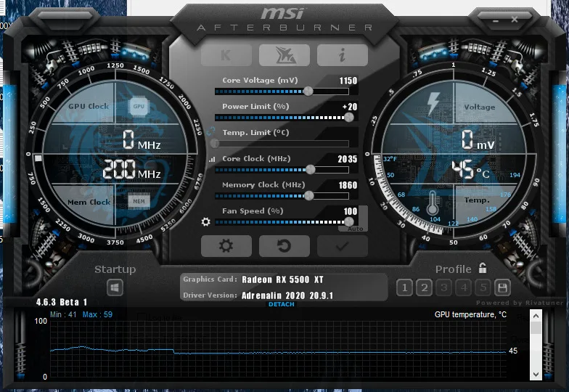
Task: Select profile slot 1
Action: [404, 287]
